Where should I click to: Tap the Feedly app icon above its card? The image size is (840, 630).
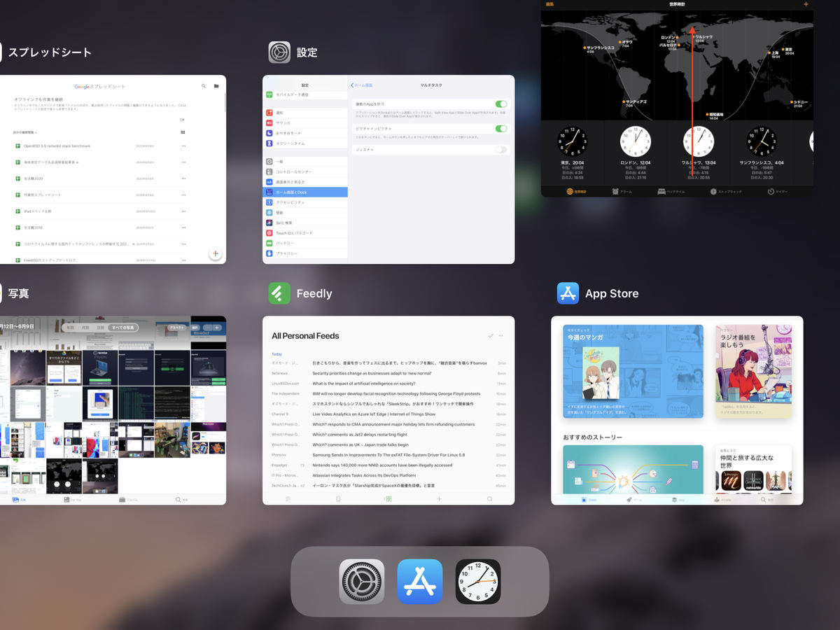click(x=279, y=293)
